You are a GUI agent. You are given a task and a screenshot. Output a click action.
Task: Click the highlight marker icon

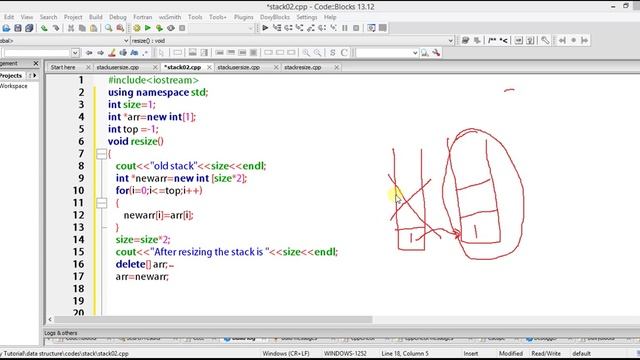[112, 53]
